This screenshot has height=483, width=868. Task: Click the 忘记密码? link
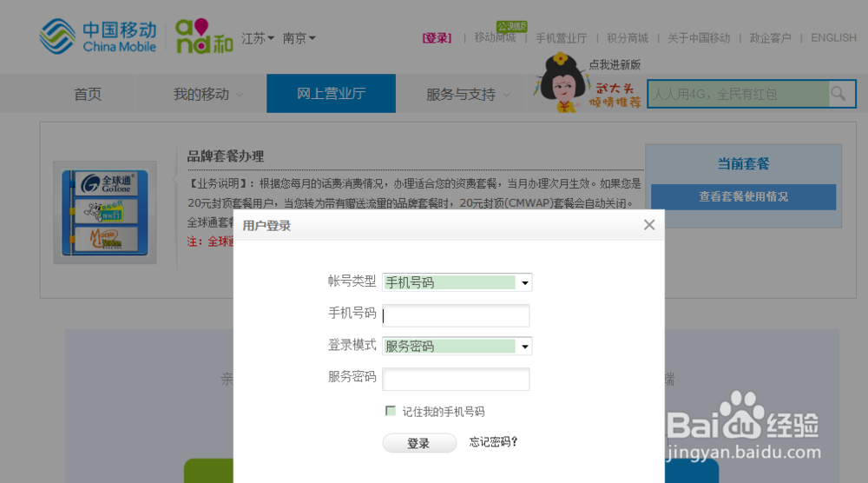(493, 441)
